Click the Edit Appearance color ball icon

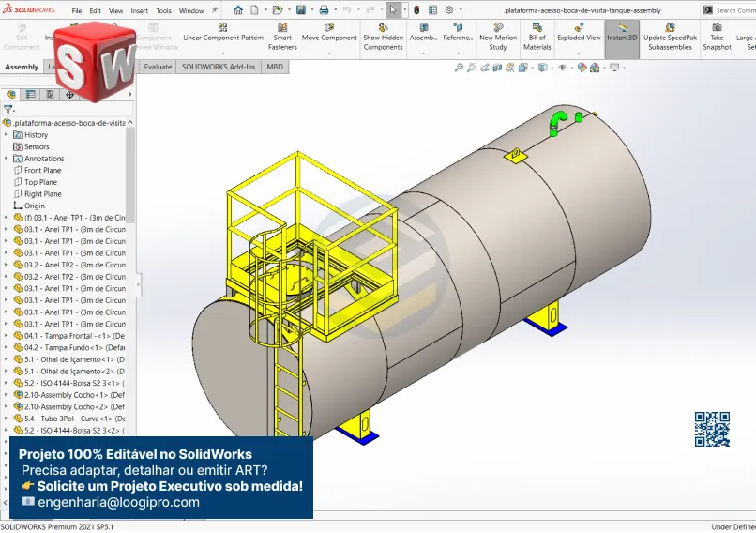[x=582, y=68]
